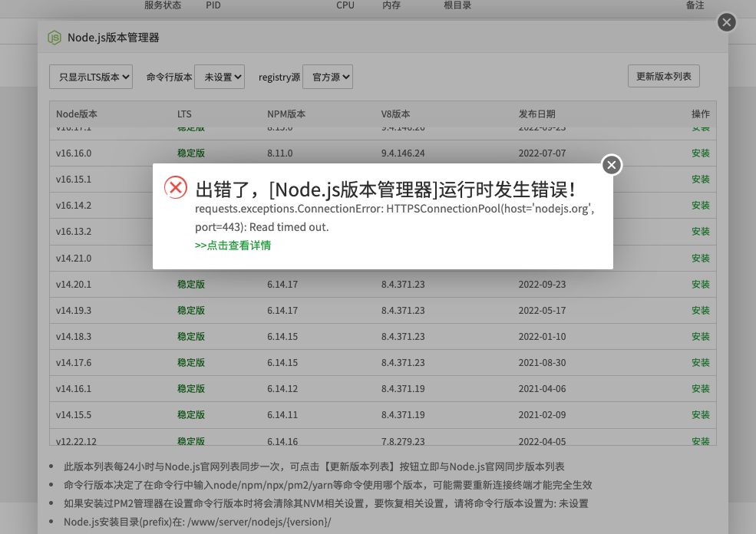Click the LTS column header

coord(184,114)
